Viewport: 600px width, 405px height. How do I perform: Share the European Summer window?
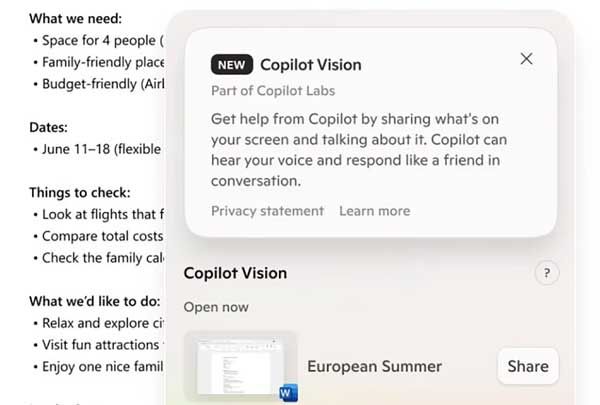(x=527, y=366)
